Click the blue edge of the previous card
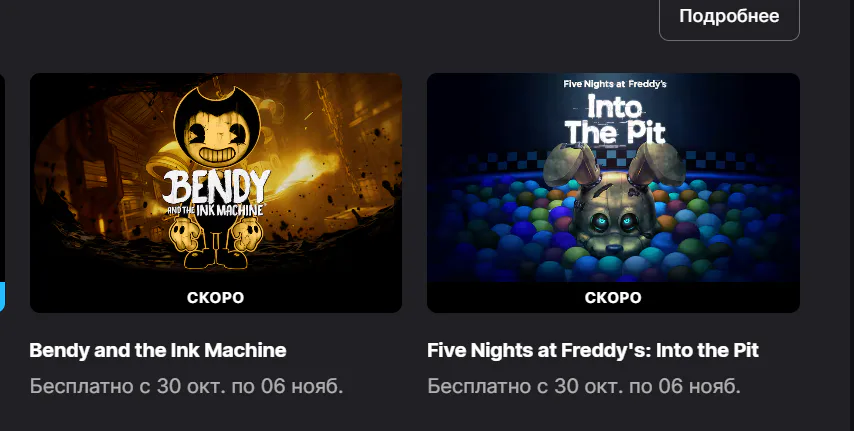The image size is (854, 431). point(2,296)
